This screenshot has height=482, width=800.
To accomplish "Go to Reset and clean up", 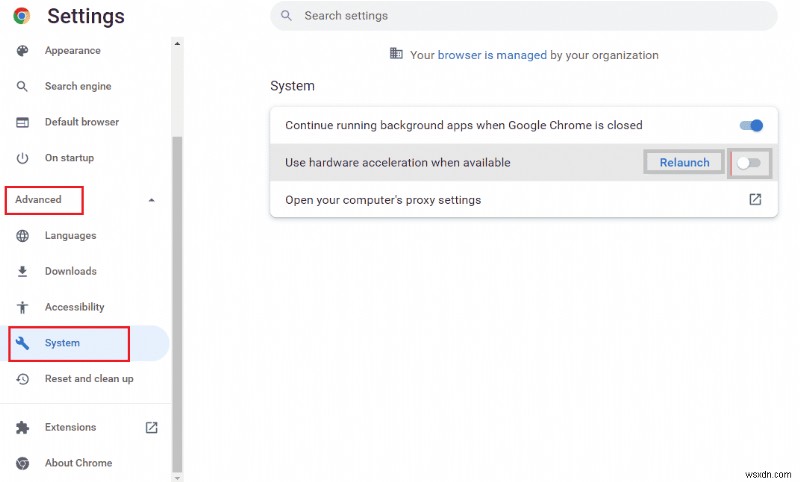I will click(x=89, y=379).
